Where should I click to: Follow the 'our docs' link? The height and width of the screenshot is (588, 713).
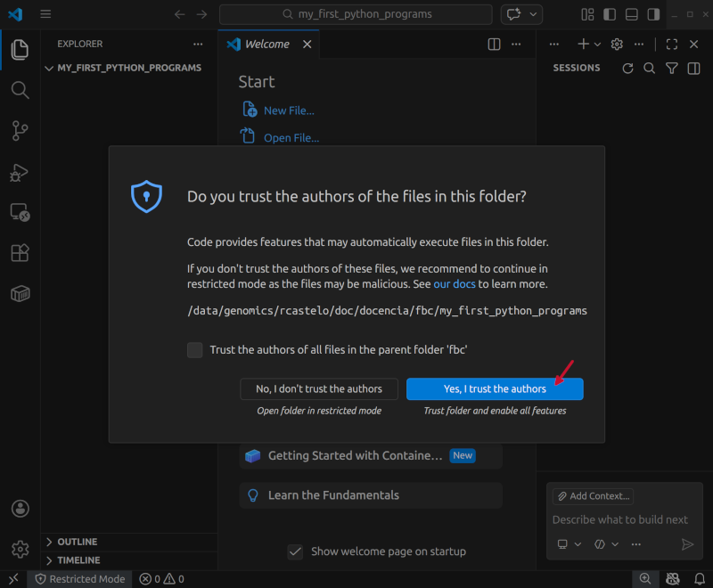[x=454, y=284]
